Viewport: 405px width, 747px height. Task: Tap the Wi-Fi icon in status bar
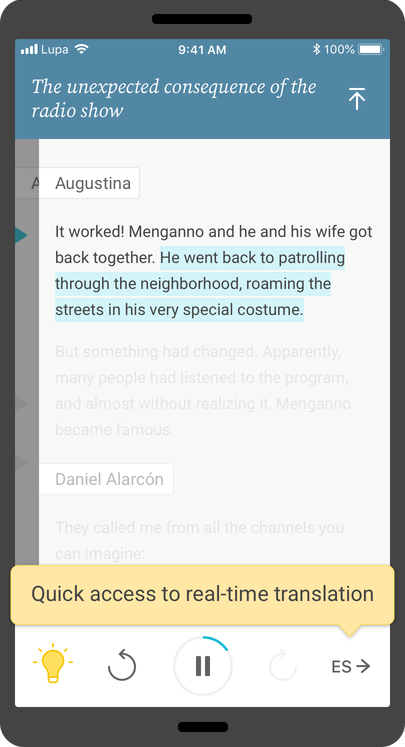(82, 49)
